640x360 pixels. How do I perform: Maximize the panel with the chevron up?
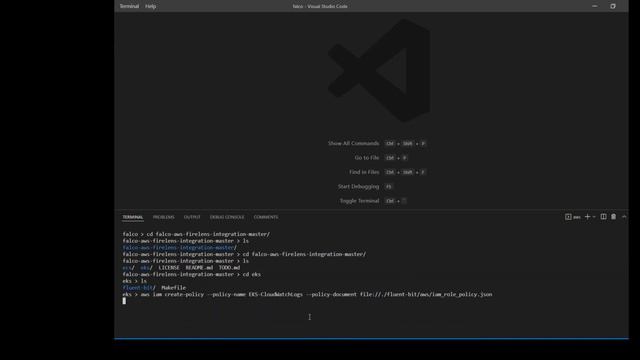(x=624, y=217)
